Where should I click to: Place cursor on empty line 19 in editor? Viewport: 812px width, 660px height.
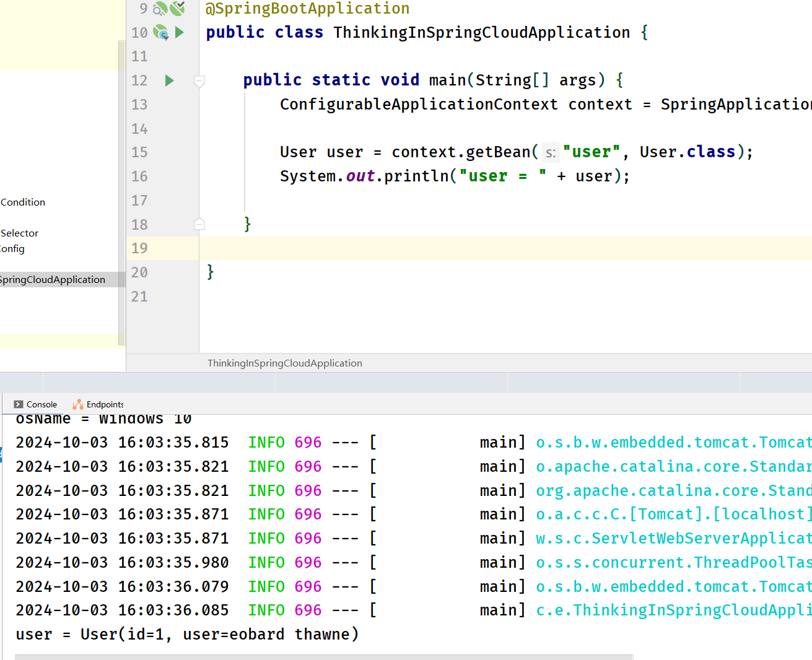coord(434,248)
